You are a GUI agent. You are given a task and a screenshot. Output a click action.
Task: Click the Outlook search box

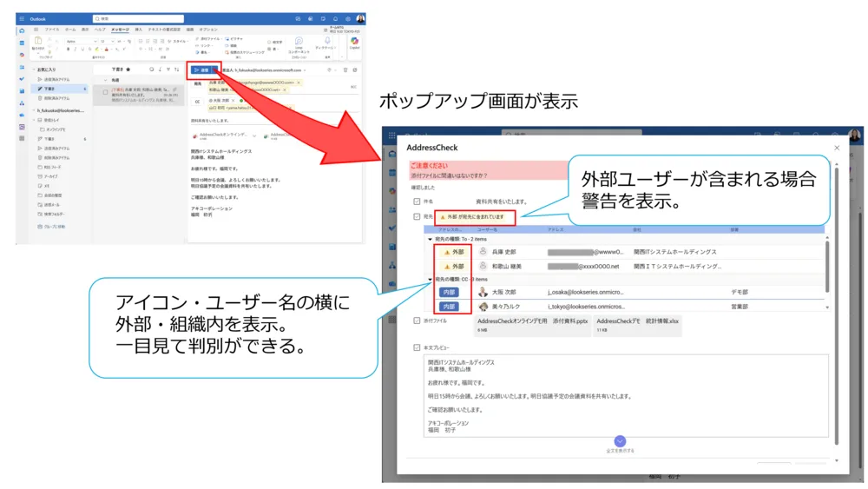(138, 19)
